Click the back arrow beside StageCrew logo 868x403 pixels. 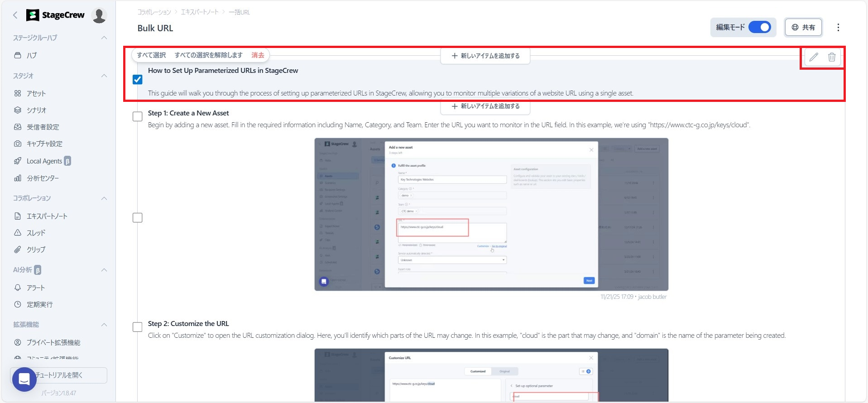(x=15, y=15)
